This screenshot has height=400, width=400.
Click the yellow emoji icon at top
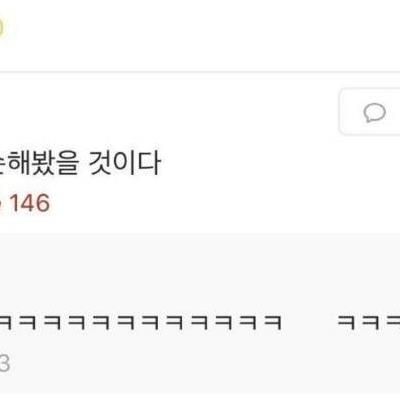click(x=1, y=28)
